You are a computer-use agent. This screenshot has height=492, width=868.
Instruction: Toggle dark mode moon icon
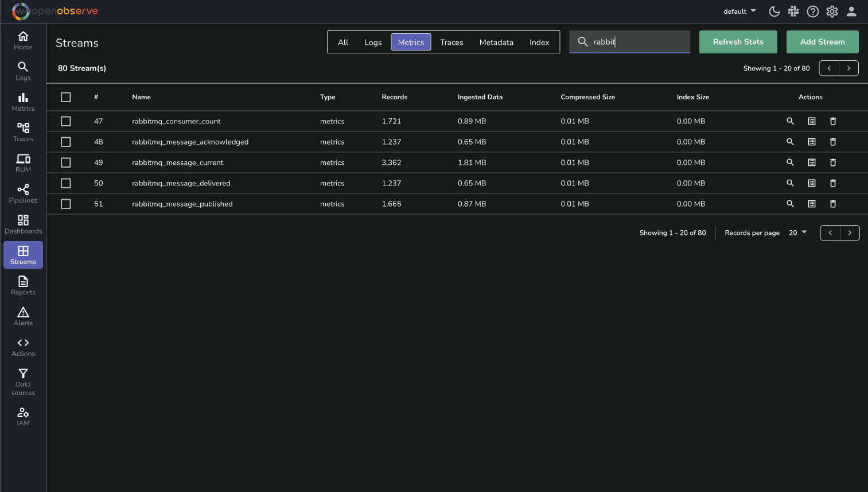point(774,11)
